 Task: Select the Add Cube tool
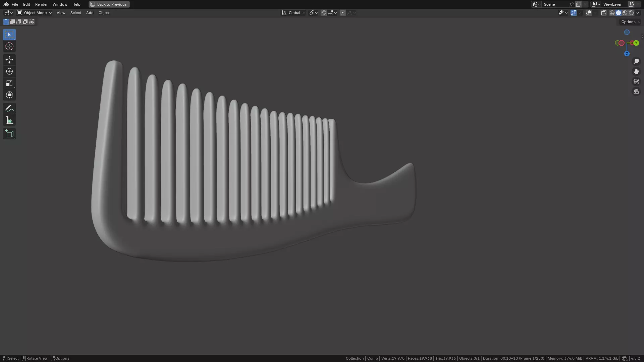(9, 134)
